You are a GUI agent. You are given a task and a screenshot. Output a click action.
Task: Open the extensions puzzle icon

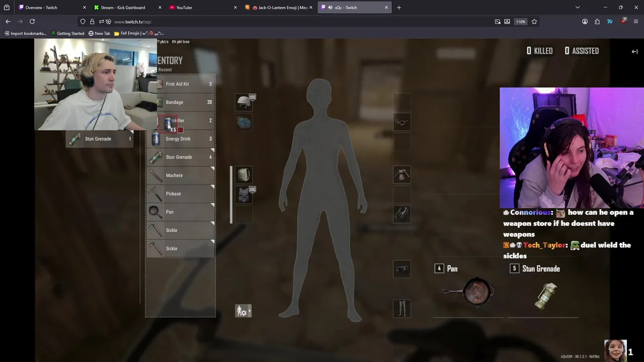tap(597, 22)
